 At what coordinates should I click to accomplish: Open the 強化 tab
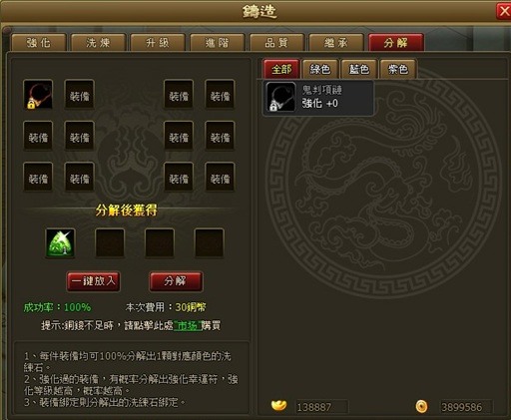[x=39, y=42]
